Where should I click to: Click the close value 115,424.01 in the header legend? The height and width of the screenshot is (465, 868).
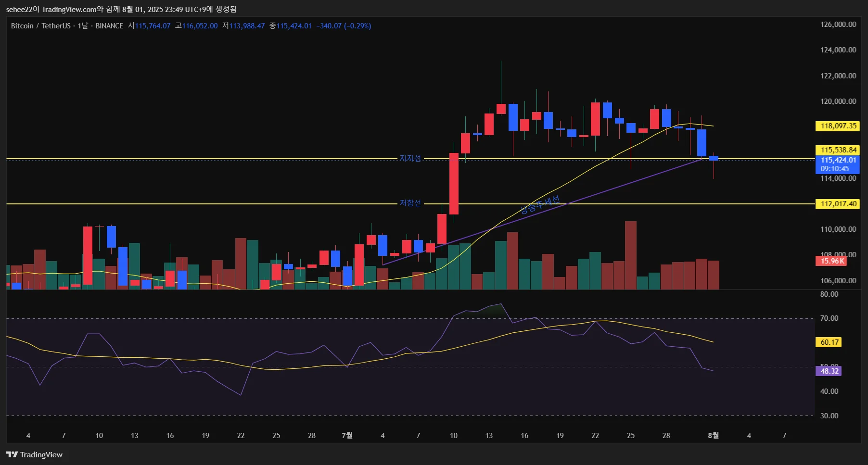coord(294,26)
